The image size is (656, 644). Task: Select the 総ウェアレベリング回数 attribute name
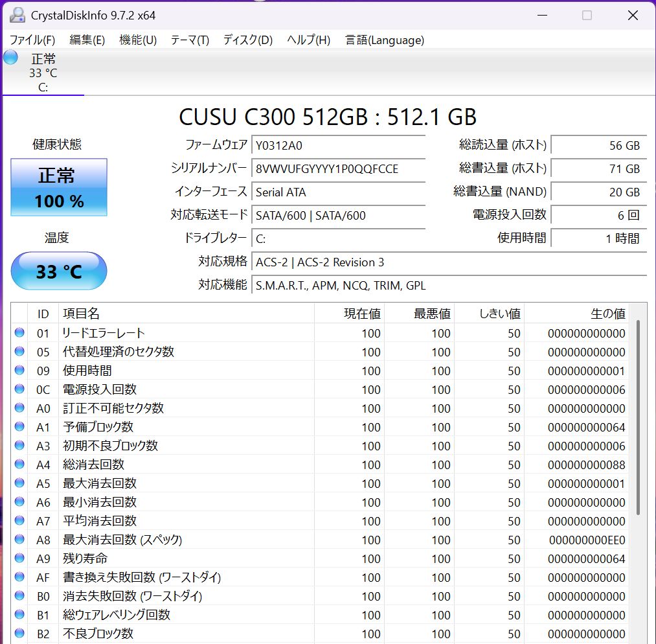[x=117, y=615]
